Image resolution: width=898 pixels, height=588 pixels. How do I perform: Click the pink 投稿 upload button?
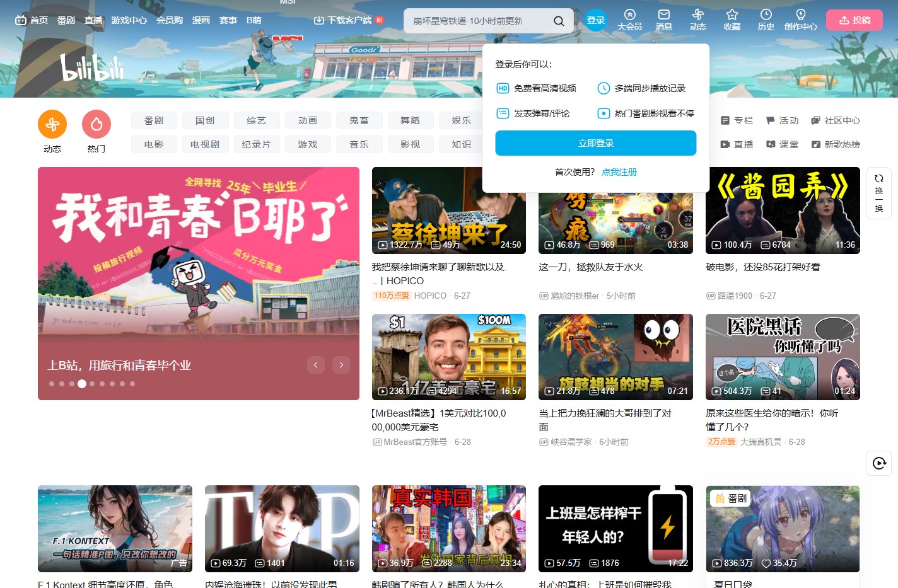coord(854,20)
